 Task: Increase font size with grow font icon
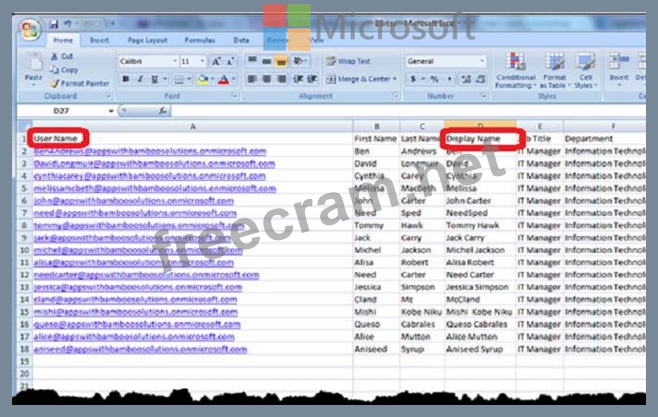pyautogui.click(x=216, y=62)
